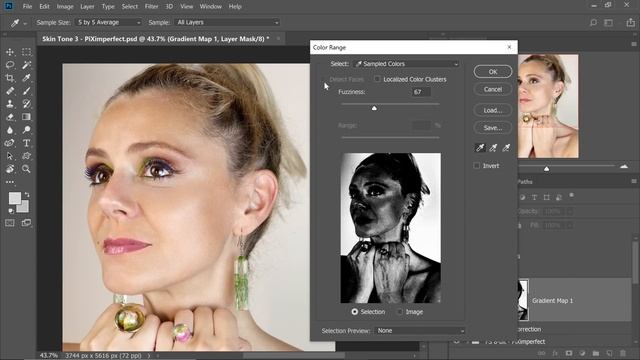Screen dimensions: 640x360
Task: Choose the Selection radio button
Action: point(355,311)
